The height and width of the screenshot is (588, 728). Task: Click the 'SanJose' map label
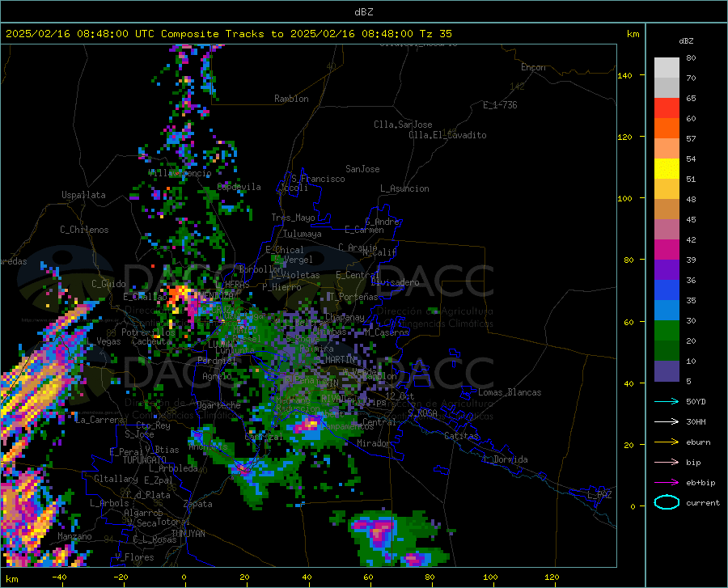click(x=362, y=169)
